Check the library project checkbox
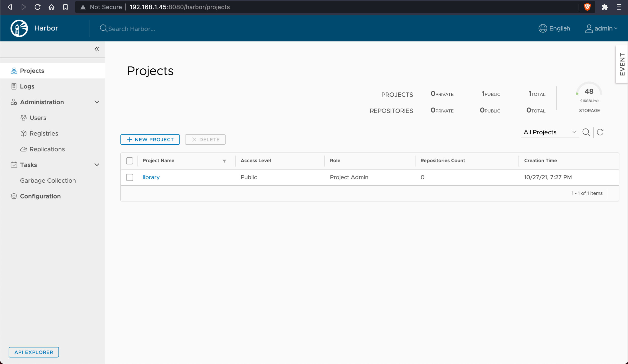This screenshot has width=628, height=364. click(x=130, y=177)
